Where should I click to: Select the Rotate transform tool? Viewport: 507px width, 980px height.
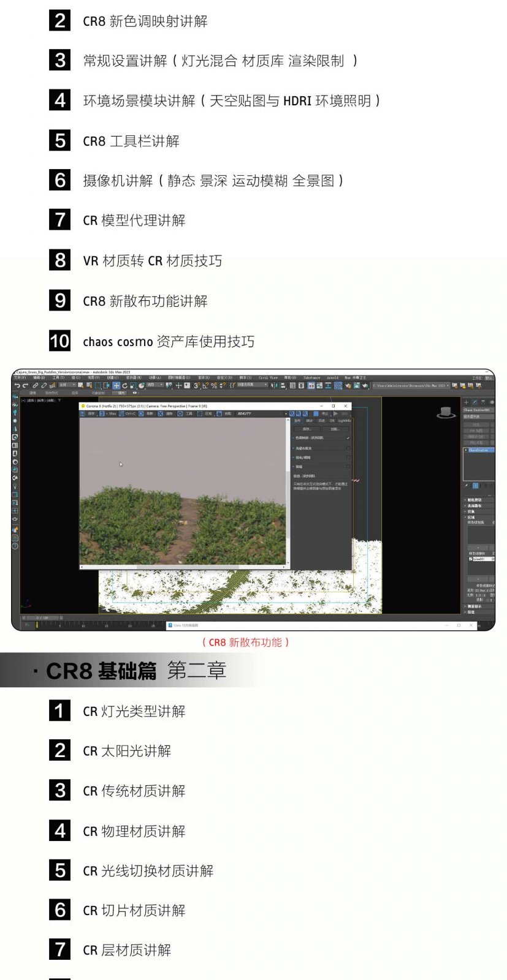click(x=124, y=386)
